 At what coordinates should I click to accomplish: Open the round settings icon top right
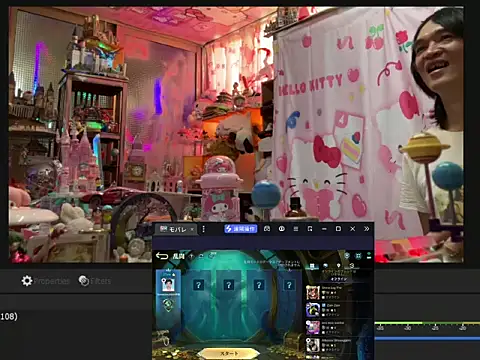347,256
